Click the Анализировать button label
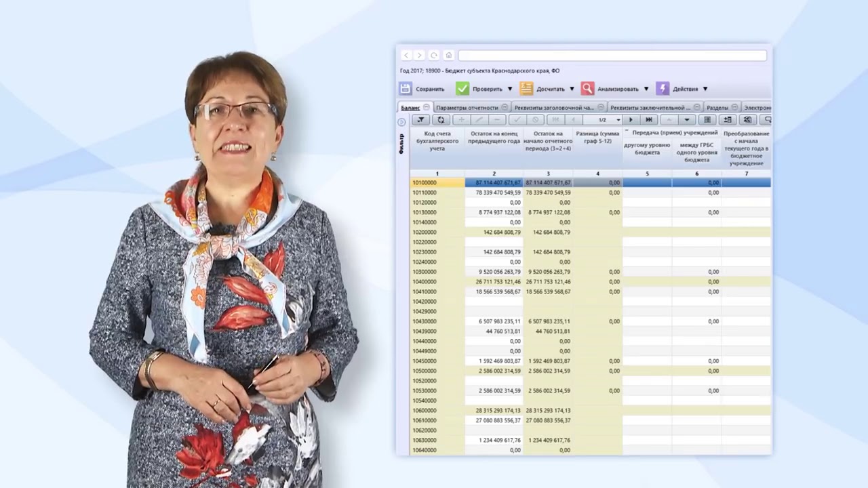 pyautogui.click(x=618, y=89)
